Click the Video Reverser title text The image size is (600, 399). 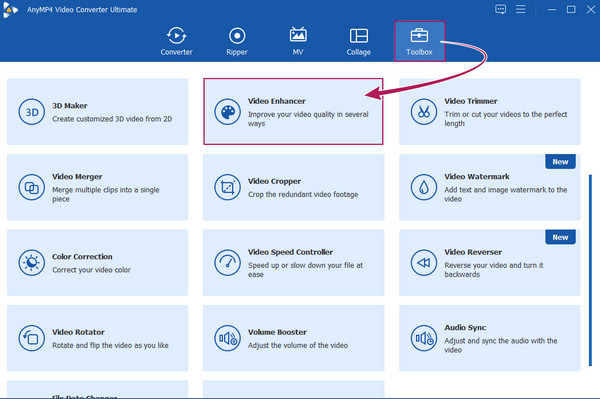[x=473, y=252]
